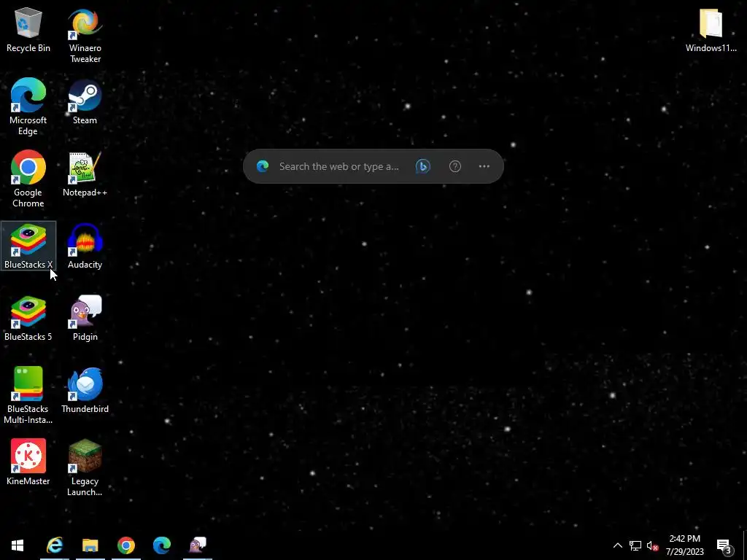Open the Windows Start menu
The width and height of the screenshot is (747, 560).
[18, 545]
